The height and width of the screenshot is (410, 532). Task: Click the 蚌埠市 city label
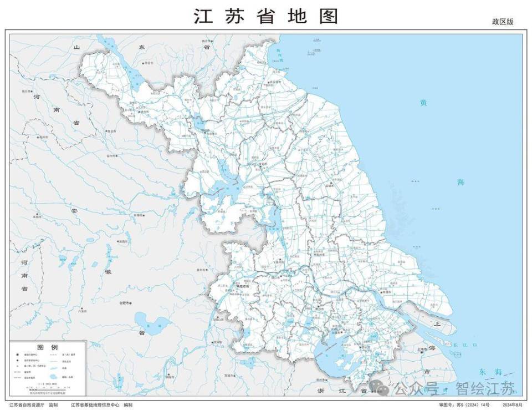click(x=138, y=215)
